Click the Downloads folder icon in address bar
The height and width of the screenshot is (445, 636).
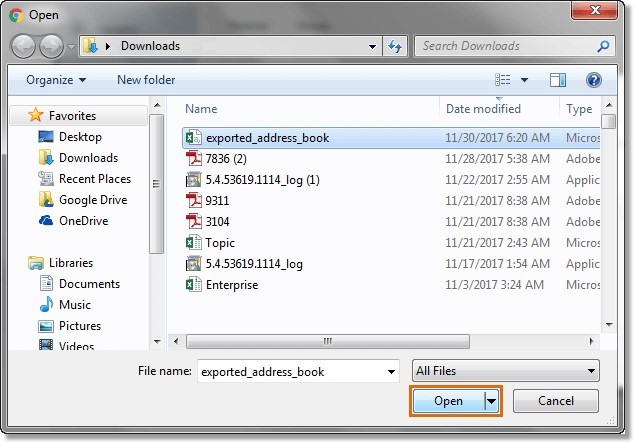click(x=90, y=46)
